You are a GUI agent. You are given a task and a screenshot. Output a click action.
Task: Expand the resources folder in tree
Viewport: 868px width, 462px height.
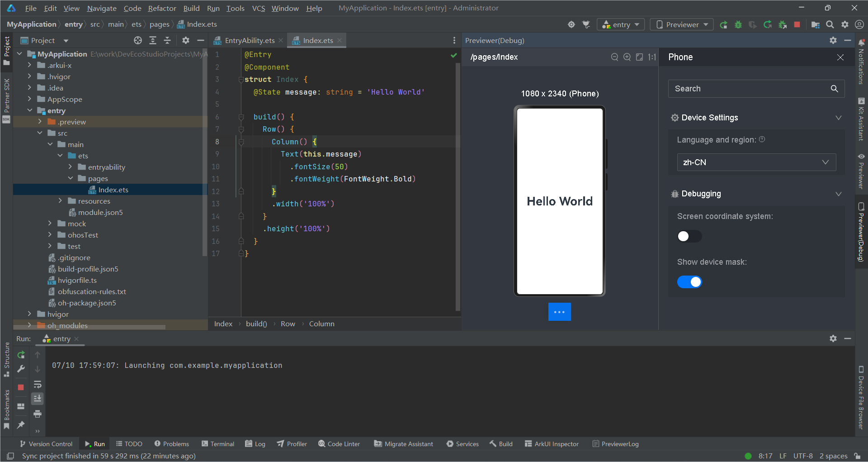point(61,201)
